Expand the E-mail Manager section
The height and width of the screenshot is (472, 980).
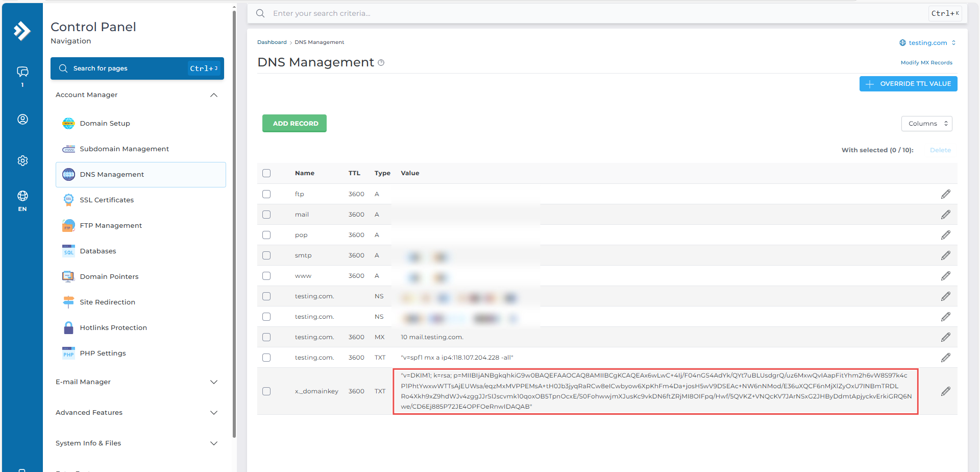tap(214, 382)
